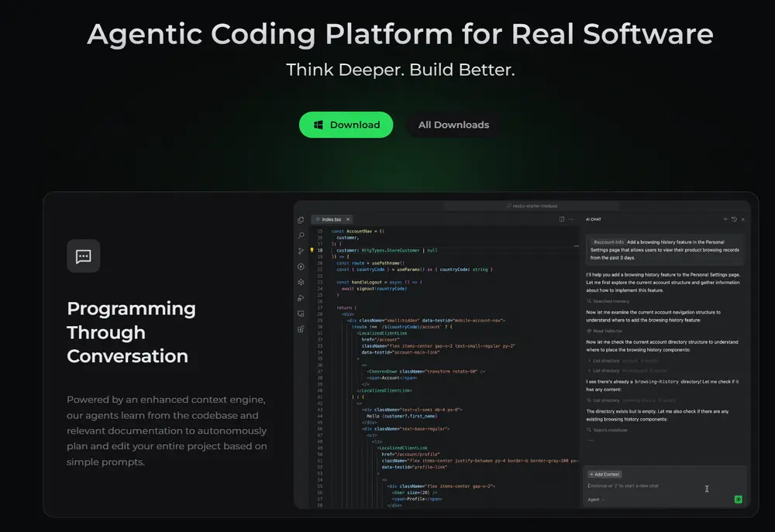Expand the Agent mode dropdown
The image size is (775, 532).
(x=595, y=499)
